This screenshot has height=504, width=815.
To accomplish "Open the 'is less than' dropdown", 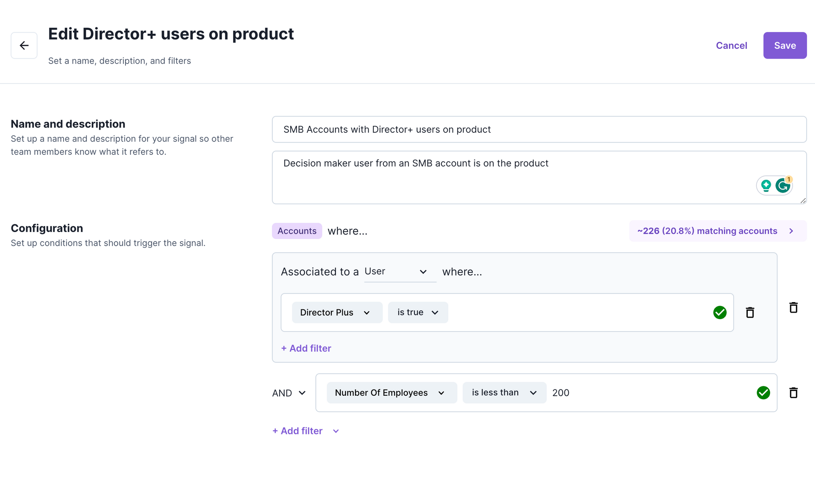I will click(x=504, y=393).
